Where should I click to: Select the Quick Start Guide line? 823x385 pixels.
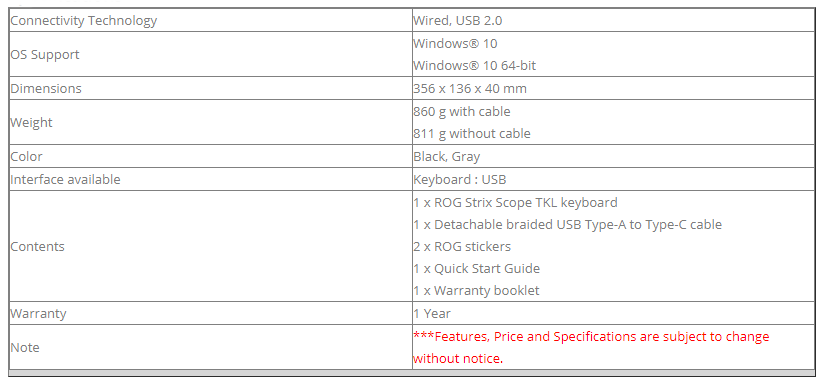(x=477, y=269)
